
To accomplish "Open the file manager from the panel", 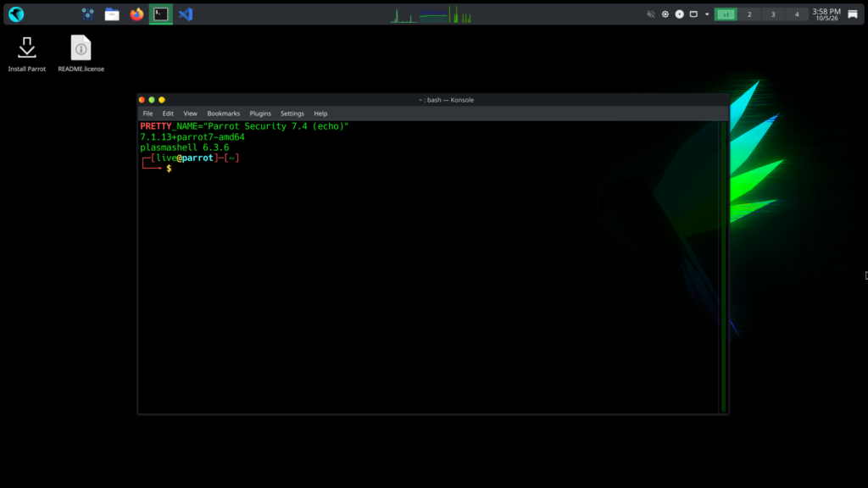I will click(112, 14).
